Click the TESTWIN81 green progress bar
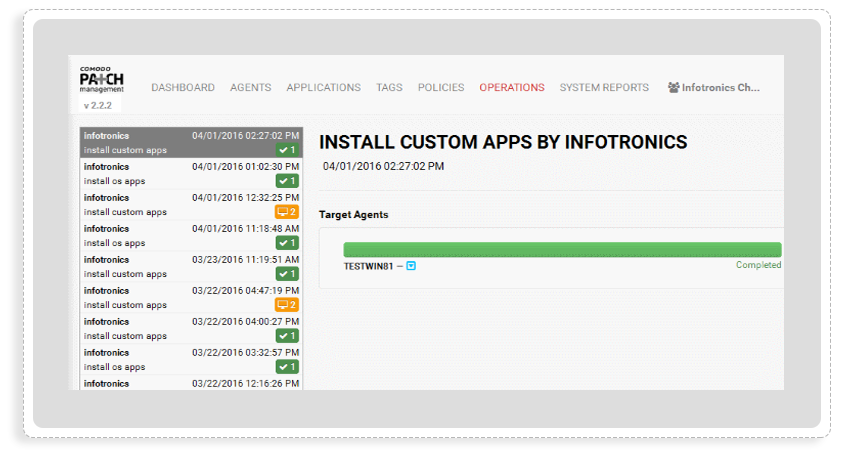Screen dimensions: 850x450 pos(562,249)
